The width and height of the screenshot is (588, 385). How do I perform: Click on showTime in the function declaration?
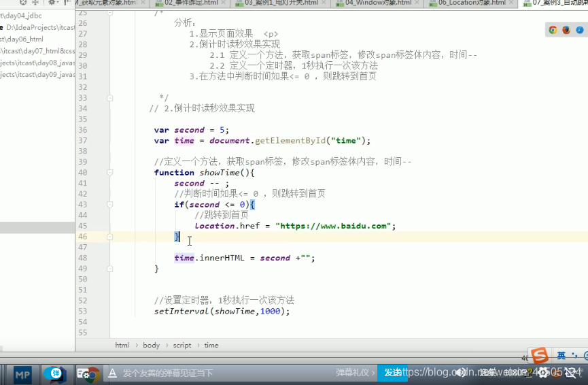point(220,173)
